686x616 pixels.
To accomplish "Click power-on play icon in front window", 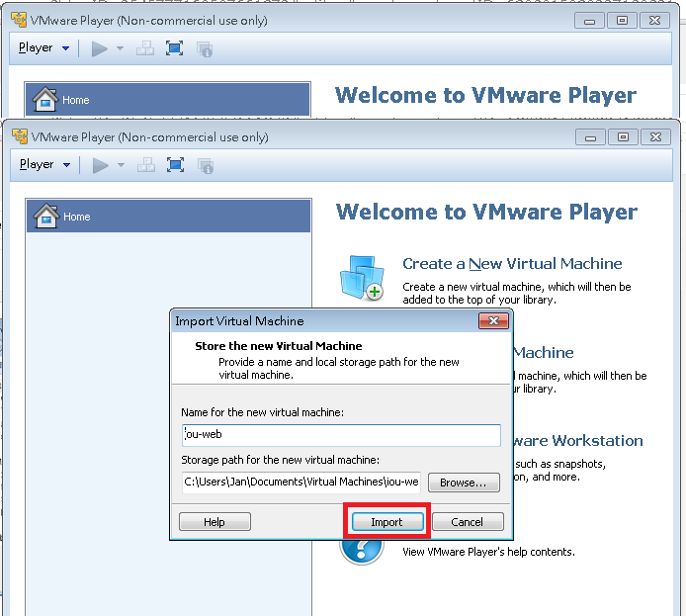I will point(100,165).
